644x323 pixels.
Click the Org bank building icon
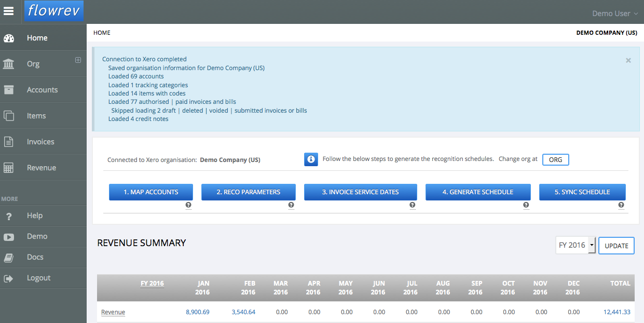pyautogui.click(x=9, y=64)
